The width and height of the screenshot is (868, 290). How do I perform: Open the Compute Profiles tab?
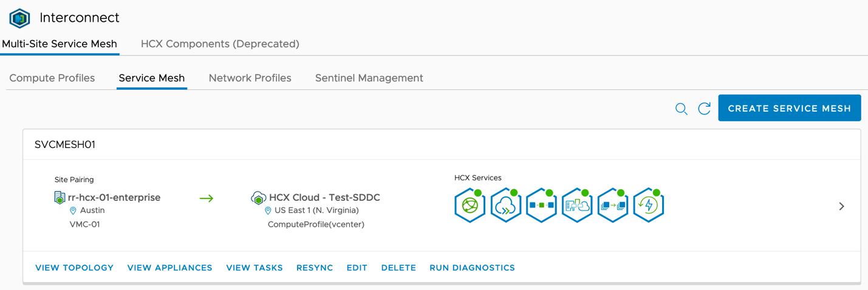coord(52,78)
